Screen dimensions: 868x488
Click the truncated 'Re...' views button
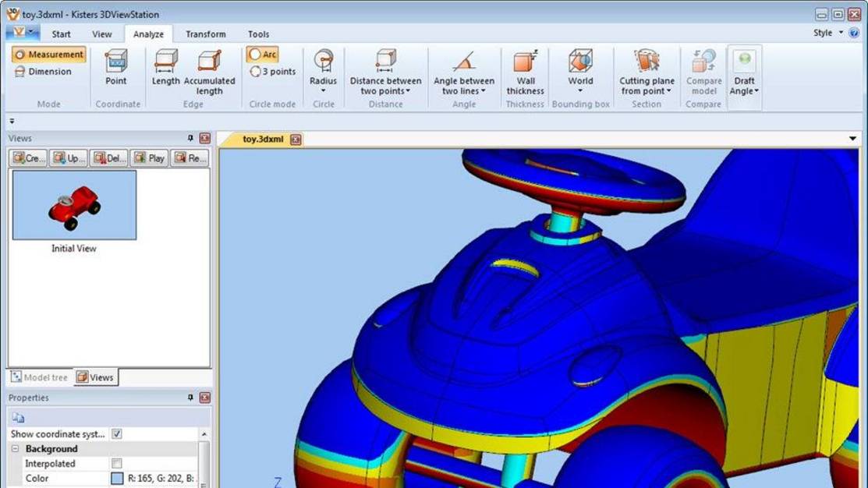[190, 158]
